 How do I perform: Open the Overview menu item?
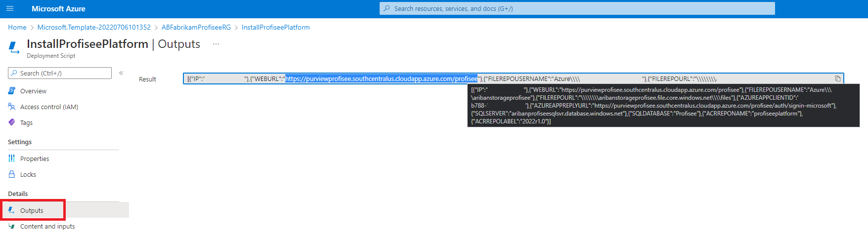click(x=33, y=91)
